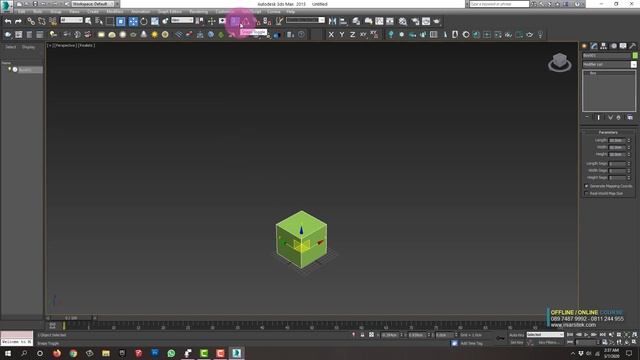Click the Height spinner arrows
This screenshot has width=640, height=360.
click(x=629, y=154)
